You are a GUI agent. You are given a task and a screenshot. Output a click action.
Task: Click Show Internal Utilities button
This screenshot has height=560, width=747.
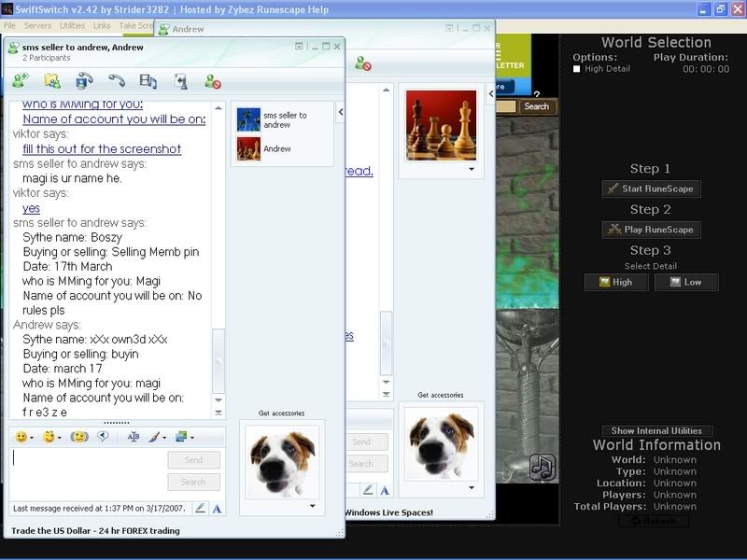tap(656, 430)
